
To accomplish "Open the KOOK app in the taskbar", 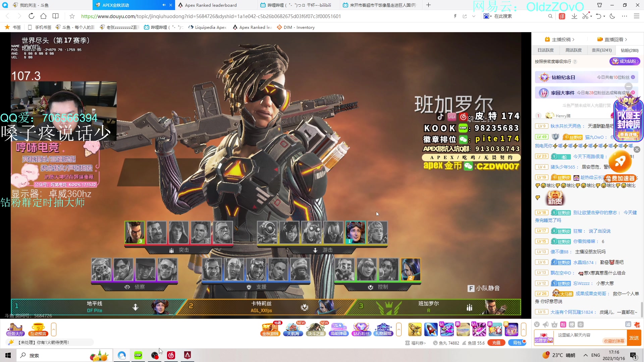I will click(x=138, y=355).
